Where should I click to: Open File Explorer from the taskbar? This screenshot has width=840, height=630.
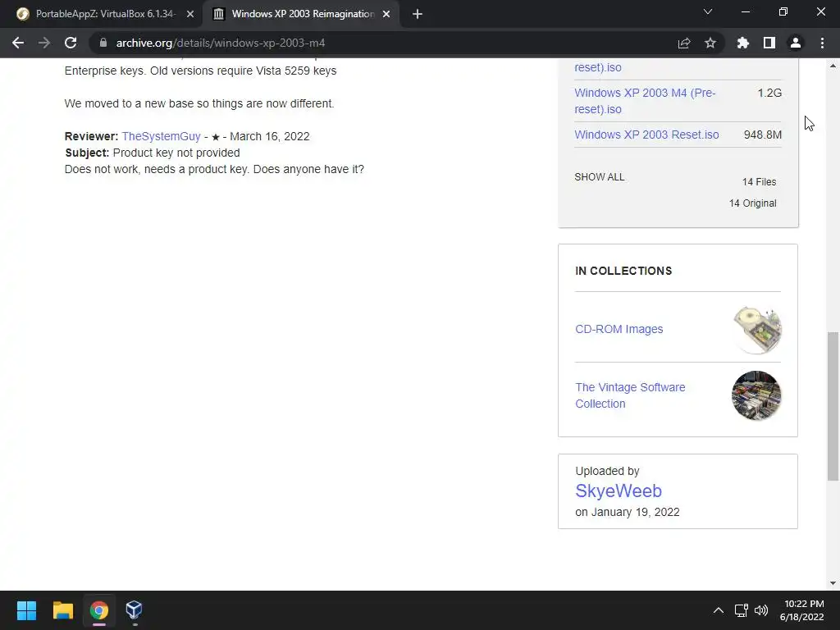(62, 610)
